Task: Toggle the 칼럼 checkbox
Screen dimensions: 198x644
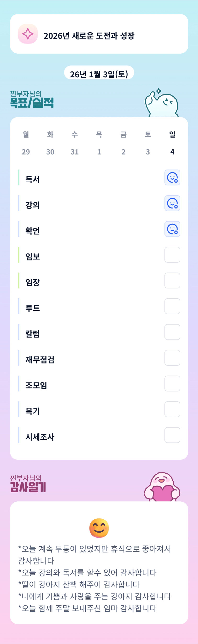Action: tap(172, 332)
